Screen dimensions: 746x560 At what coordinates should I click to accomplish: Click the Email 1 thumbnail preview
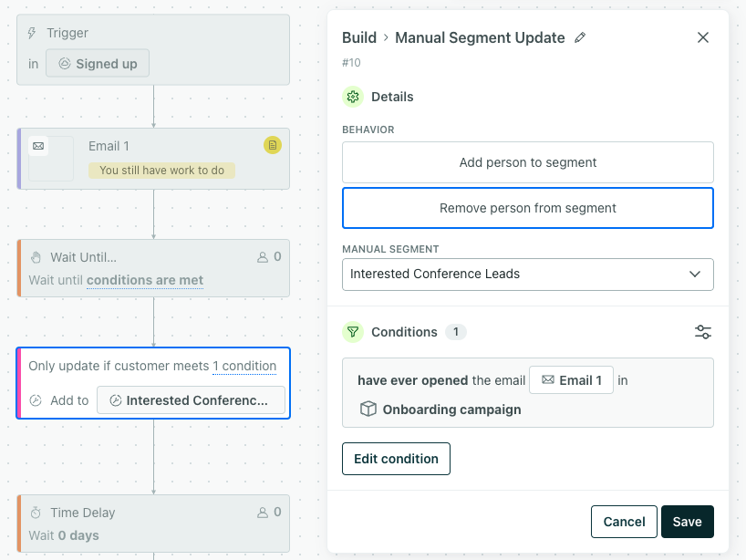pyautogui.click(x=51, y=159)
